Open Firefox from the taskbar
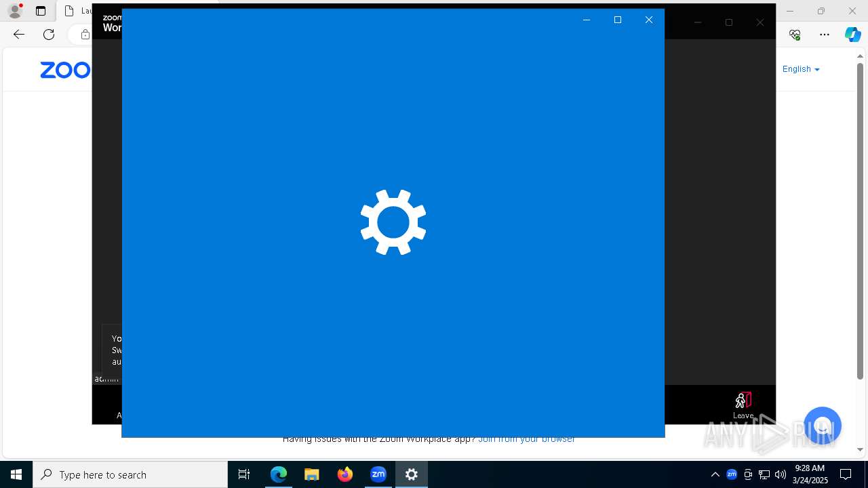This screenshot has width=868, height=488. tap(344, 474)
